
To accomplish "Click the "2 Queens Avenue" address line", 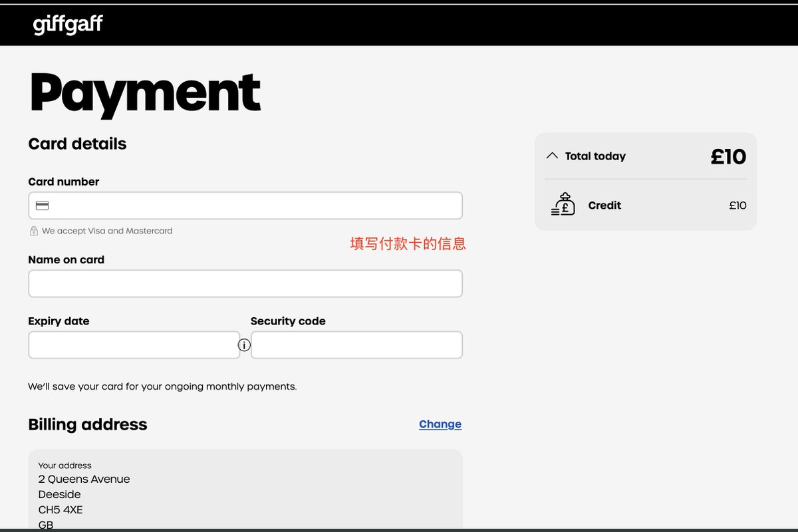I will click(x=84, y=479).
